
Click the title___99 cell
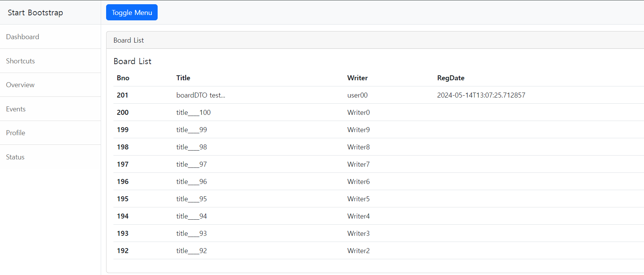pos(191,130)
